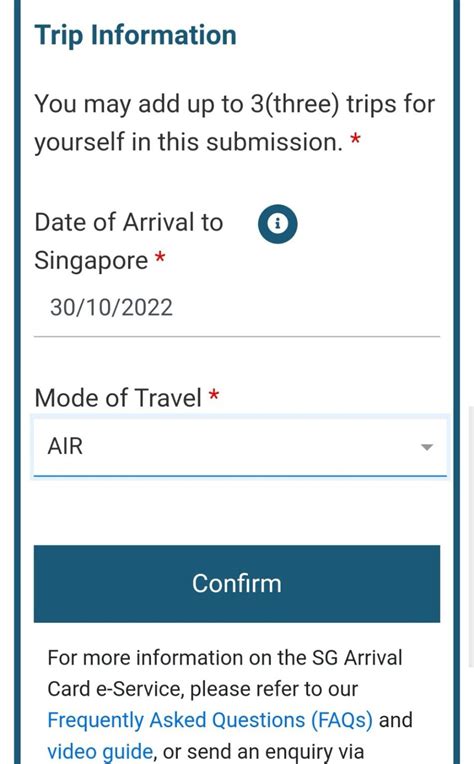
Task: Click the SG Arrival Card e-Service information text
Action: (225, 673)
